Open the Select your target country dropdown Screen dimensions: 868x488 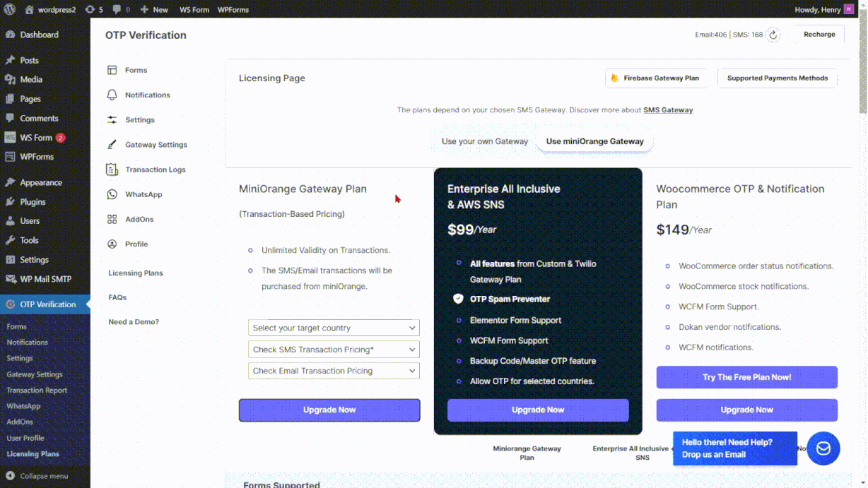[x=334, y=328]
